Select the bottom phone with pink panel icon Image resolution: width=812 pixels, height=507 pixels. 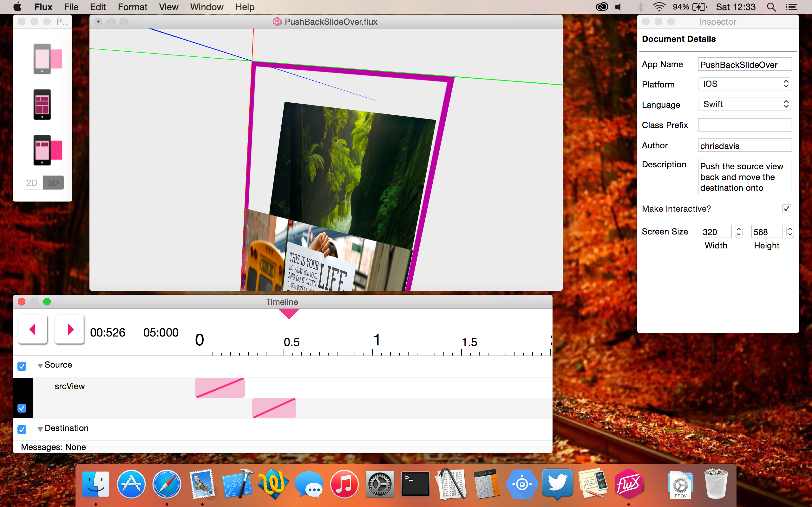[47, 150]
